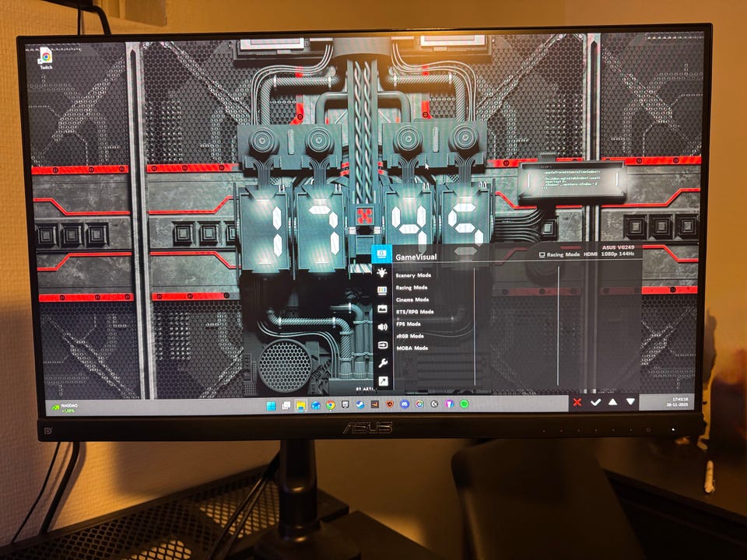Viewport: 747px width, 560px height.
Task: Click the pink and purple taskbar icon
Action: point(449,404)
